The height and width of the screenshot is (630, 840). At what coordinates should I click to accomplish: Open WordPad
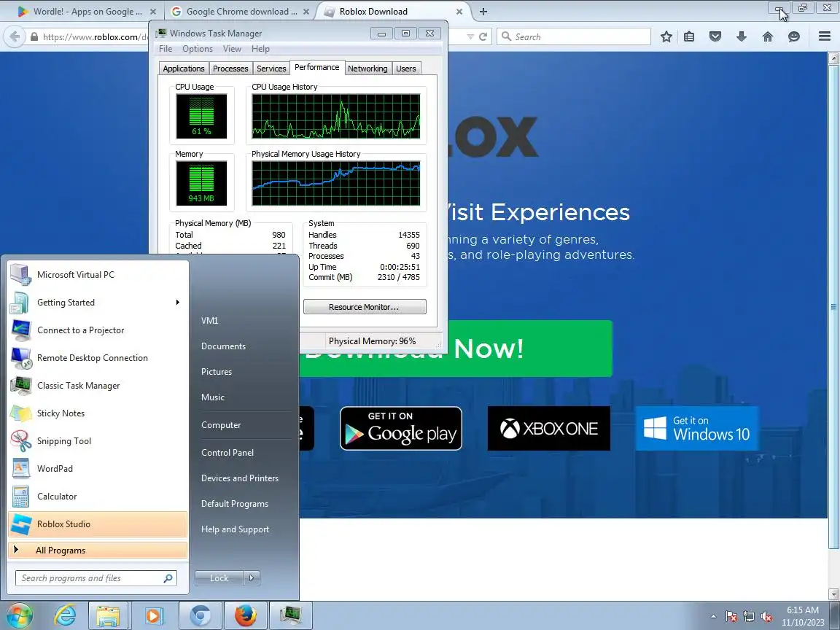[x=98, y=469]
